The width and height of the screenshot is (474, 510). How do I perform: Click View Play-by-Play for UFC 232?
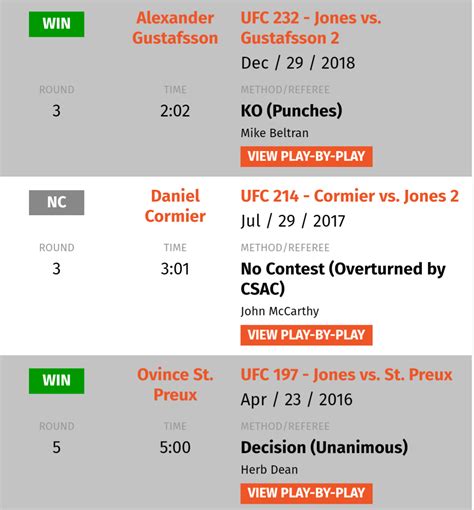click(x=306, y=156)
